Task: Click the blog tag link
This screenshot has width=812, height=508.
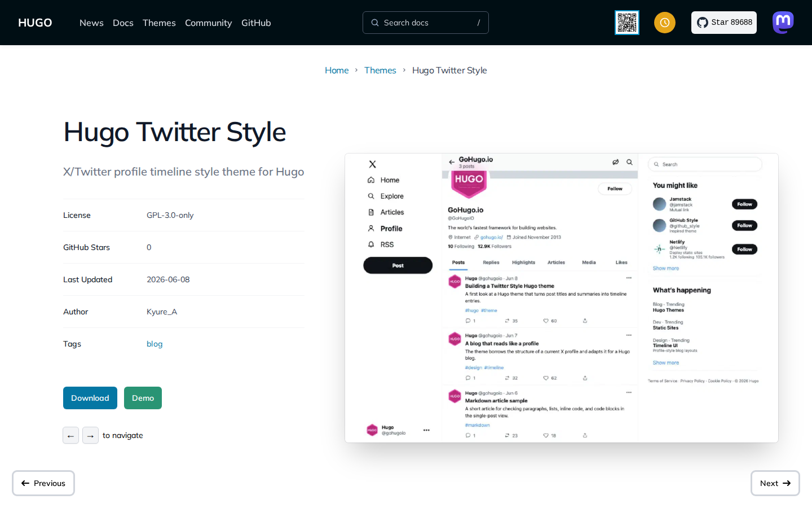Action: [155, 344]
